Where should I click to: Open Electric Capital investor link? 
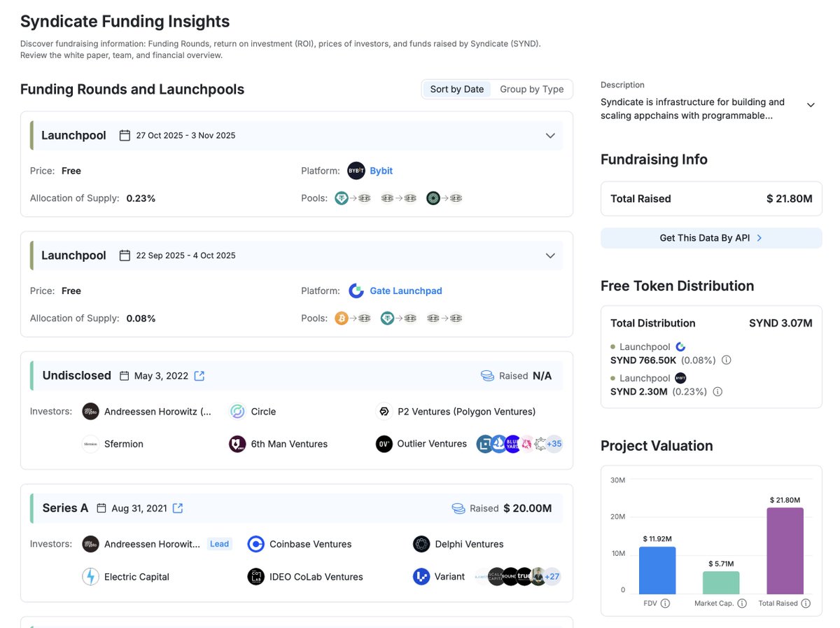pyautogui.click(x=136, y=577)
